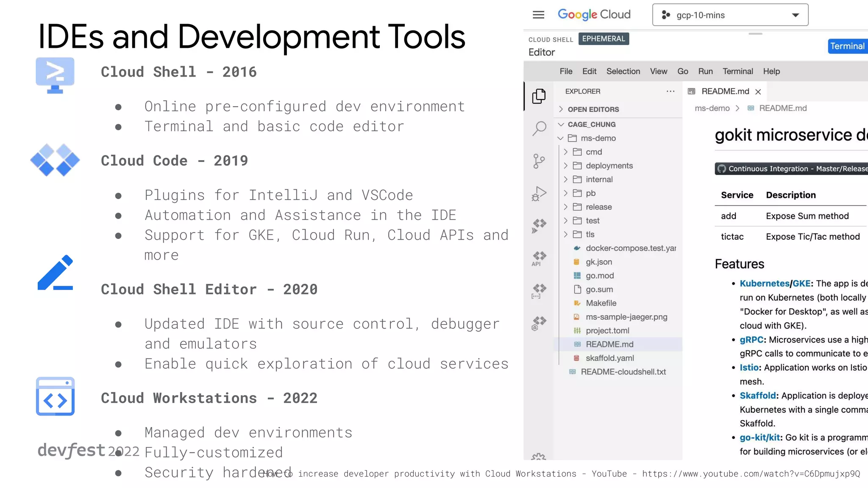Expand the internal folder
This screenshot has height=488, width=868.
tap(565, 179)
